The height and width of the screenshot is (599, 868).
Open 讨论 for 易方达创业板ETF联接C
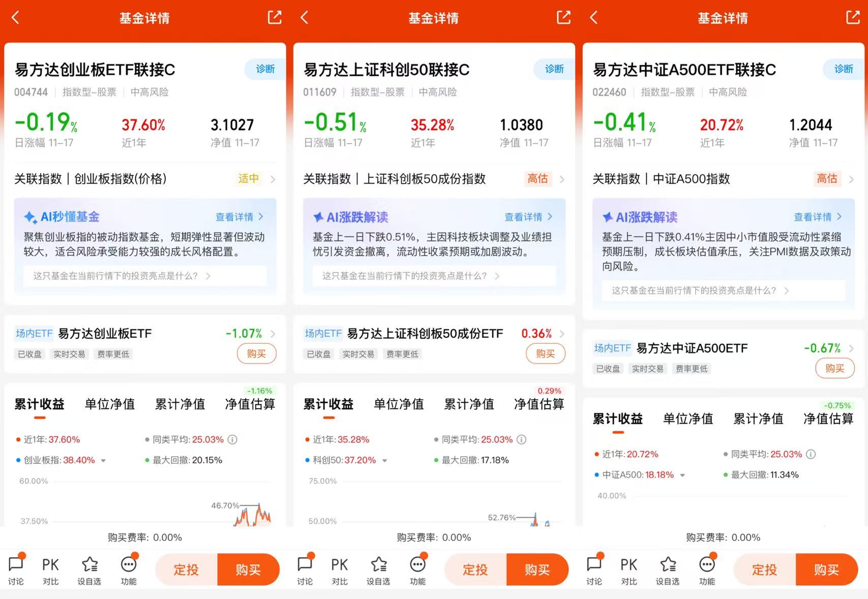pyautogui.click(x=16, y=570)
